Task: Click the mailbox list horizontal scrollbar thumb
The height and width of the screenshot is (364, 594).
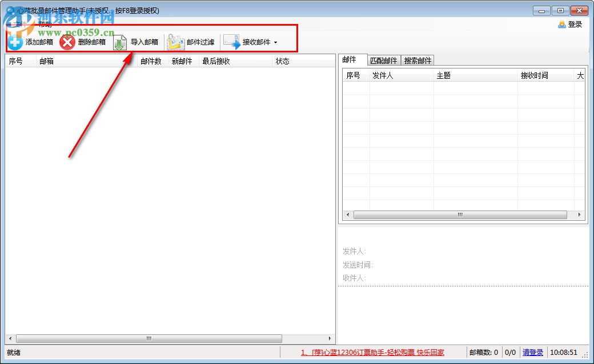Action: coord(149,339)
